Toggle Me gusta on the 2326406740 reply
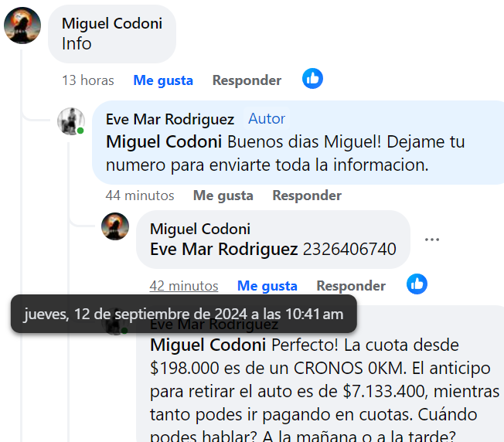The image size is (504, 442). (267, 286)
